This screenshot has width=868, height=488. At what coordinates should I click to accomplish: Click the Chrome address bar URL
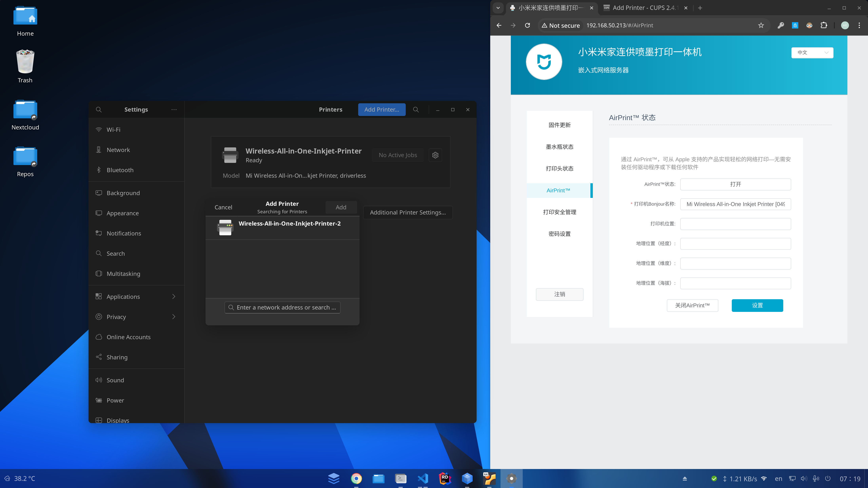pos(619,25)
